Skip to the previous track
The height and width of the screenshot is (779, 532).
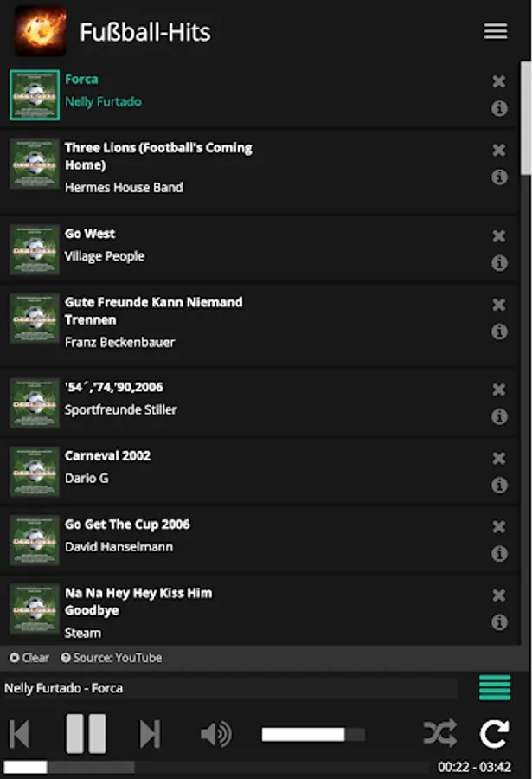pyautogui.click(x=20, y=733)
